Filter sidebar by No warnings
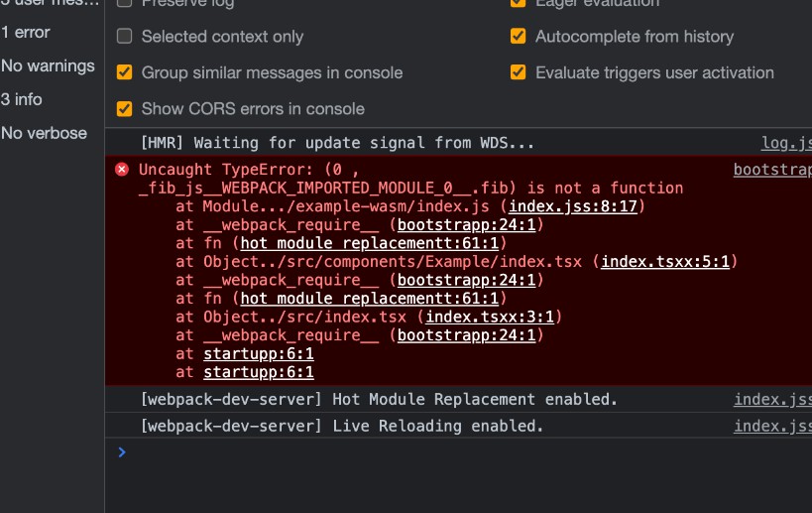 (x=48, y=65)
